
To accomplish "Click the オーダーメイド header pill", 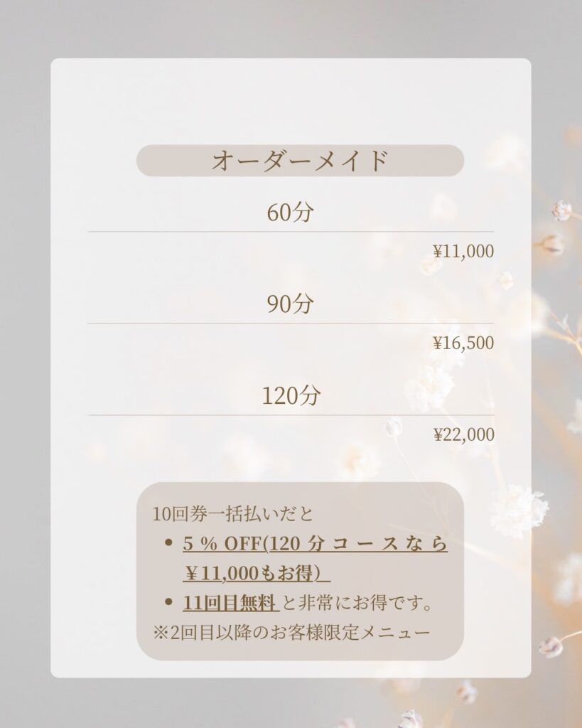I will click(x=300, y=161).
